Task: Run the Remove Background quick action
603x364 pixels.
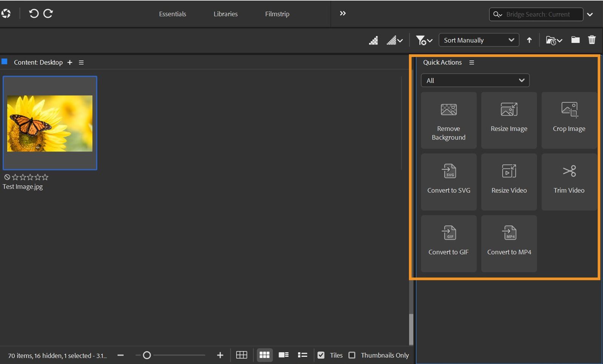Action: click(x=449, y=120)
